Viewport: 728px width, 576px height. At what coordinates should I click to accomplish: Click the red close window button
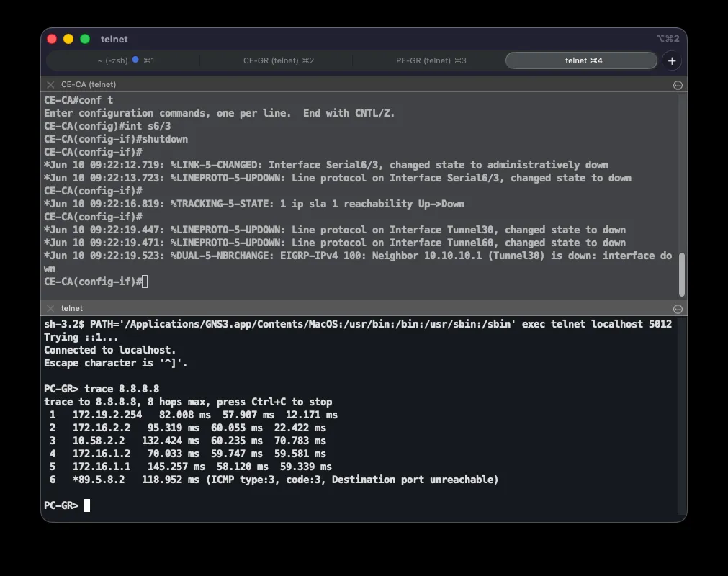click(52, 39)
